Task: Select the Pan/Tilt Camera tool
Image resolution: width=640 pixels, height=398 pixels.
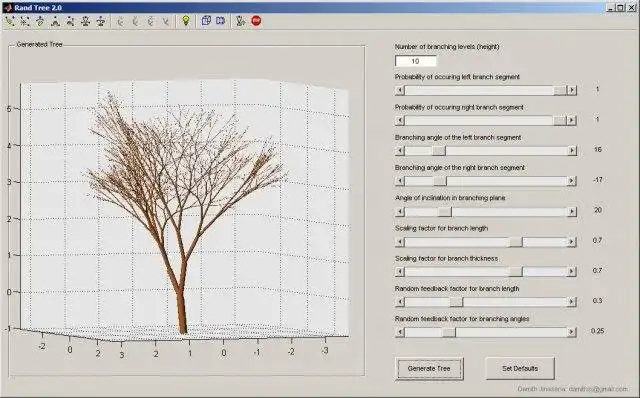Action: (40, 21)
